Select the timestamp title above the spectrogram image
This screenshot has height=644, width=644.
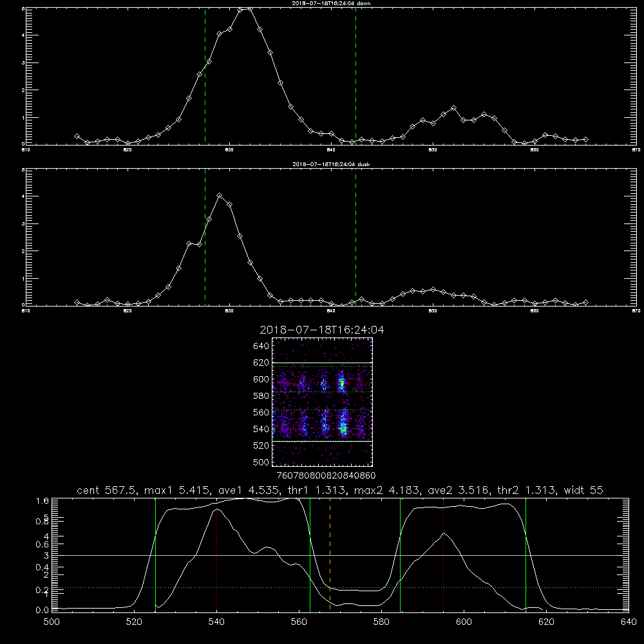[x=322, y=330]
